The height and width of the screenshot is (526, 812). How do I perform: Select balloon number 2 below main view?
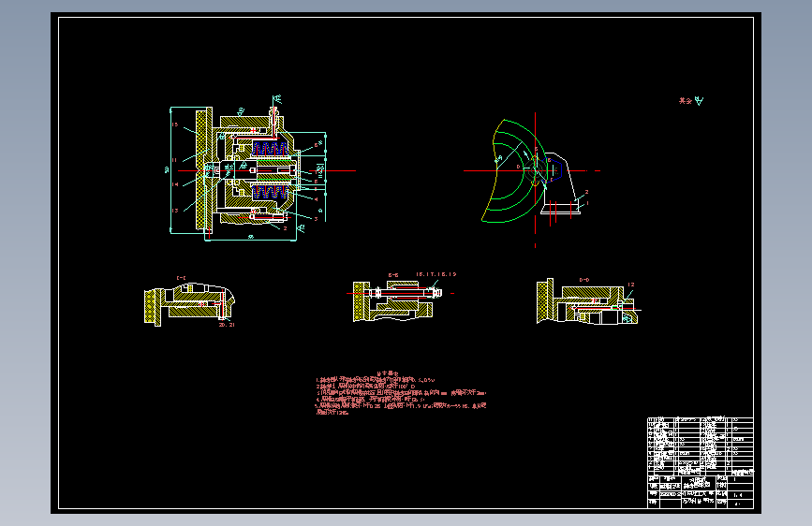coord(285,228)
